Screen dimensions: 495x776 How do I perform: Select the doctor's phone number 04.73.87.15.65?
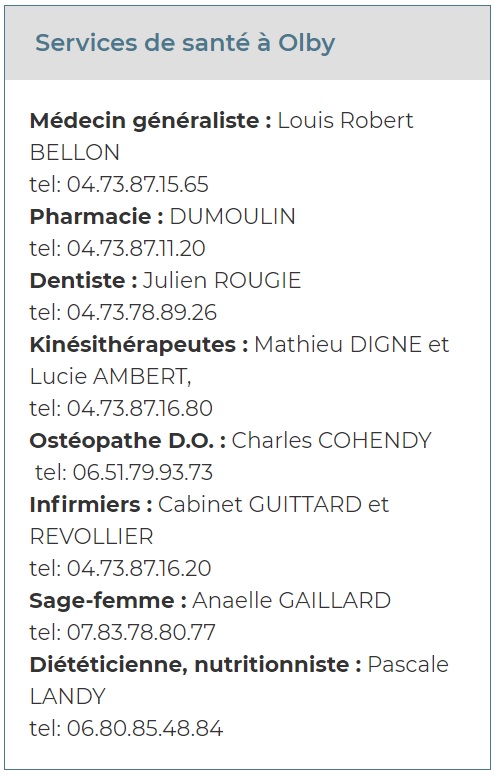pyautogui.click(x=138, y=184)
